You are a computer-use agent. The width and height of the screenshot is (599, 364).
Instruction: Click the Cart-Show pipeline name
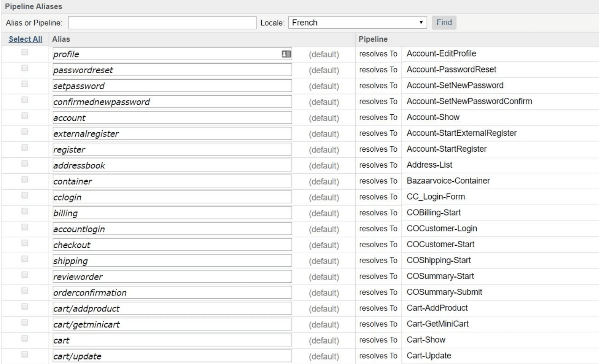[x=426, y=341]
